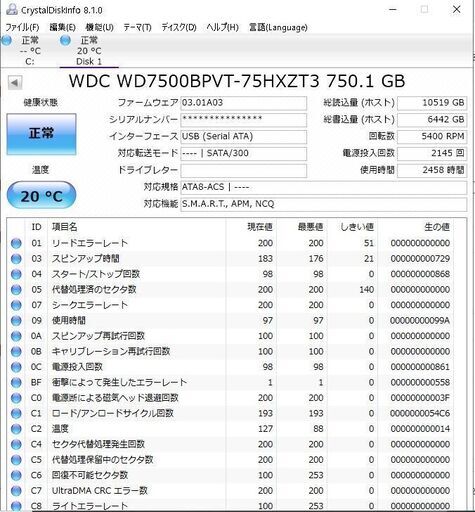Open the 機能(U) menu
This screenshot has height=512, width=475.
pos(99,27)
